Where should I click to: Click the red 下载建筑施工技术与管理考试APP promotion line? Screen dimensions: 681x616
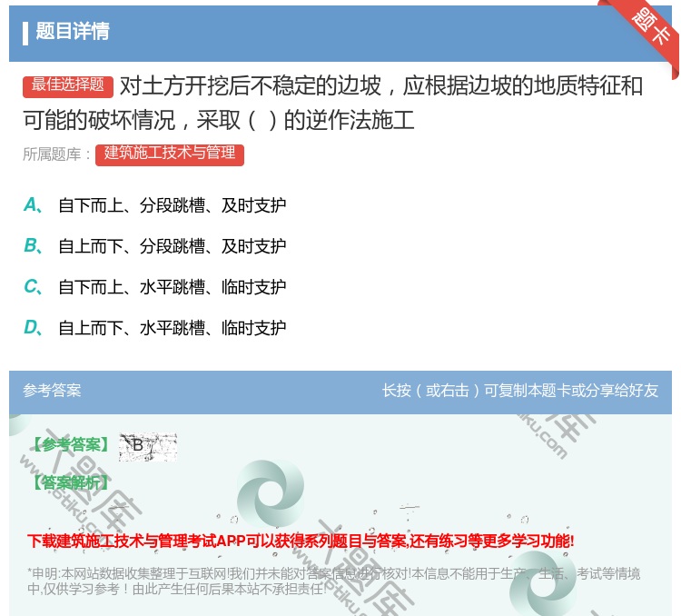click(x=301, y=541)
